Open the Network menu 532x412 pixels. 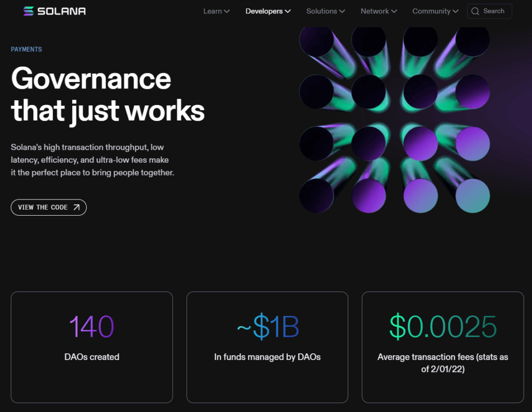pyautogui.click(x=379, y=11)
